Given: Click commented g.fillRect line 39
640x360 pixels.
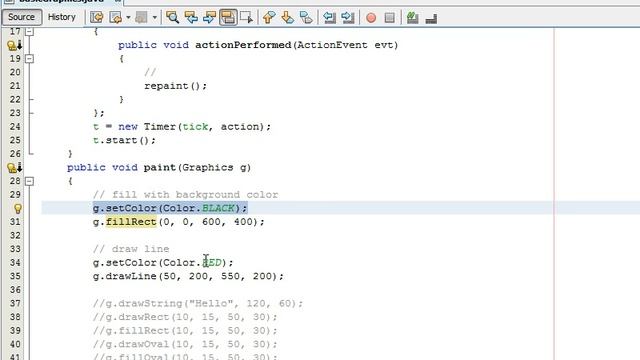Looking at the screenshot, I should (185, 331).
